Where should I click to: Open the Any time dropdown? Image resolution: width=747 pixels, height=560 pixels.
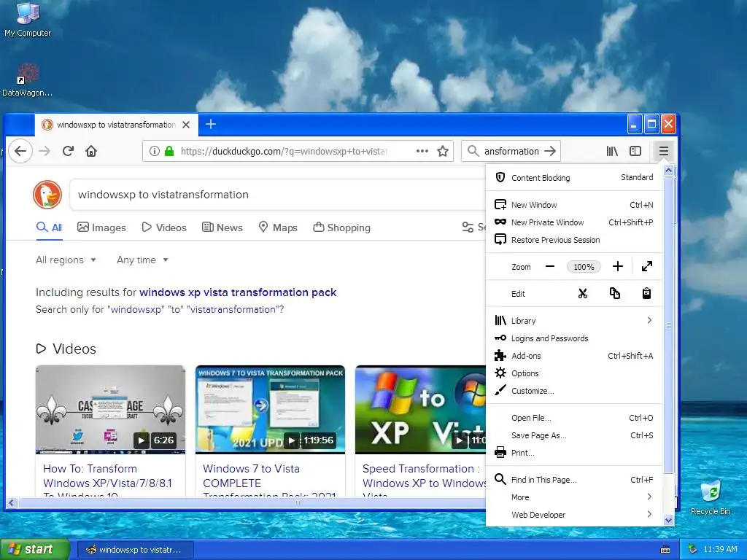(142, 260)
